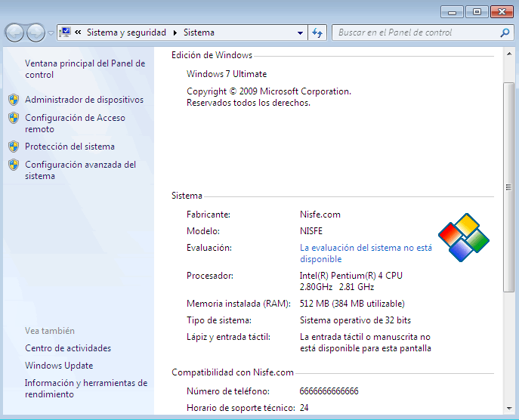
Task: Click shield icon beside Configuración avanzada del sistema
Action: coord(14,165)
